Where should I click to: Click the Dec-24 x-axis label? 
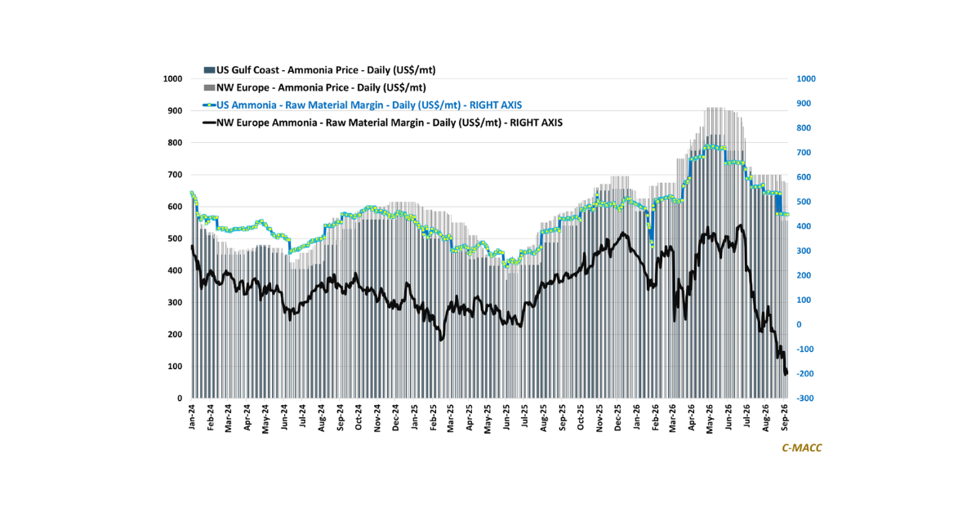click(395, 416)
